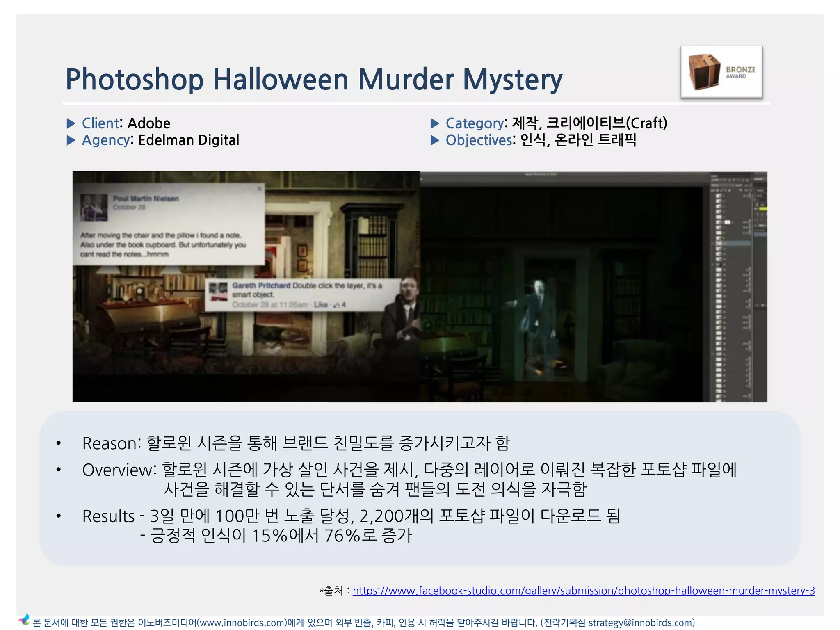This screenshot has height=630, width=840.
Task: Click the footer copyright notice with strategy@innobirds.com
Action: pos(363,623)
